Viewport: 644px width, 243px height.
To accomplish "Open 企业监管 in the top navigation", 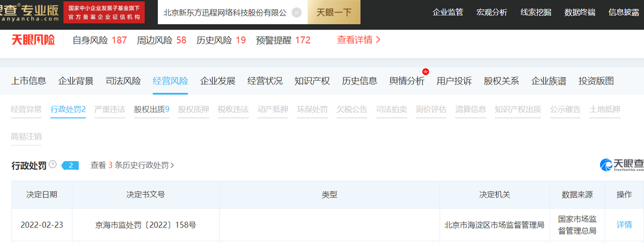I will (x=448, y=12).
